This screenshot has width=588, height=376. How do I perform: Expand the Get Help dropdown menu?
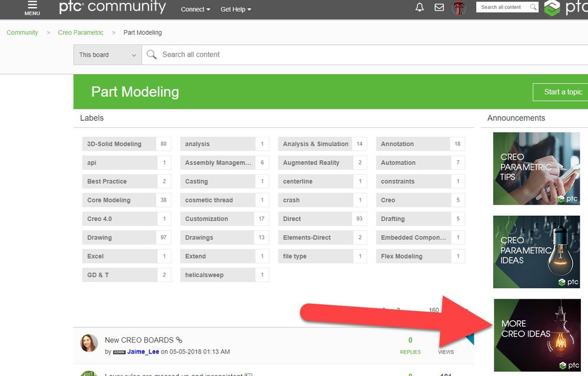click(x=235, y=9)
